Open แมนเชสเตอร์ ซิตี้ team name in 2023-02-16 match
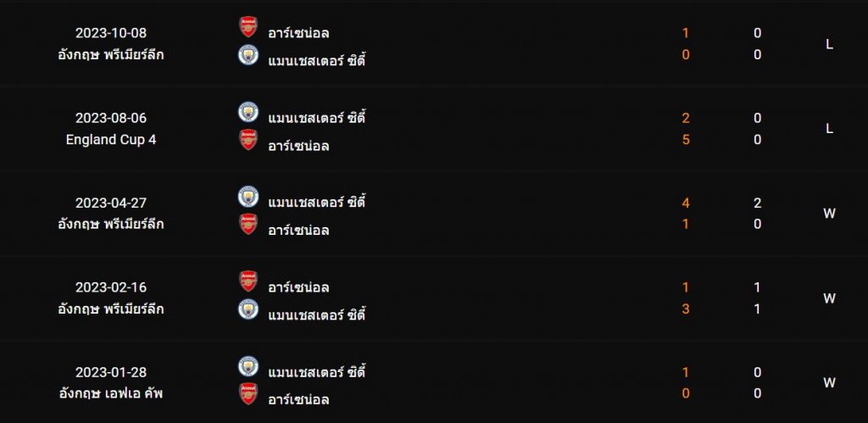The height and width of the screenshot is (423, 868). tap(317, 314)
